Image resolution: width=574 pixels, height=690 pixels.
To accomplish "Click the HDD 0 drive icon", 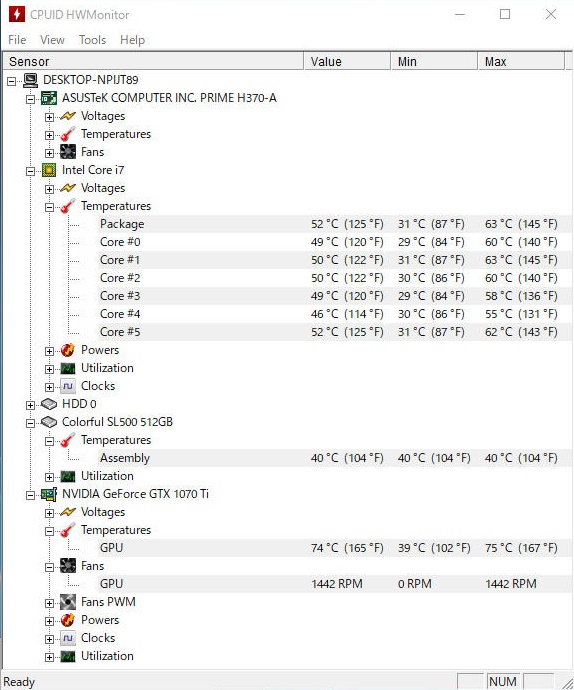I will click(x=49, y=404).
